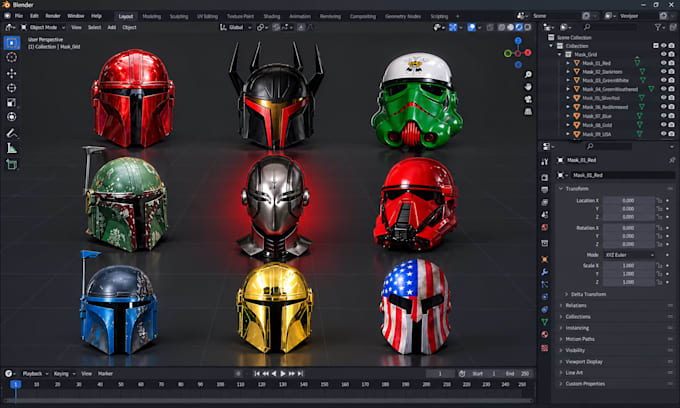Open the Render properties tab
680x408 pixels.
pos(545,177)
